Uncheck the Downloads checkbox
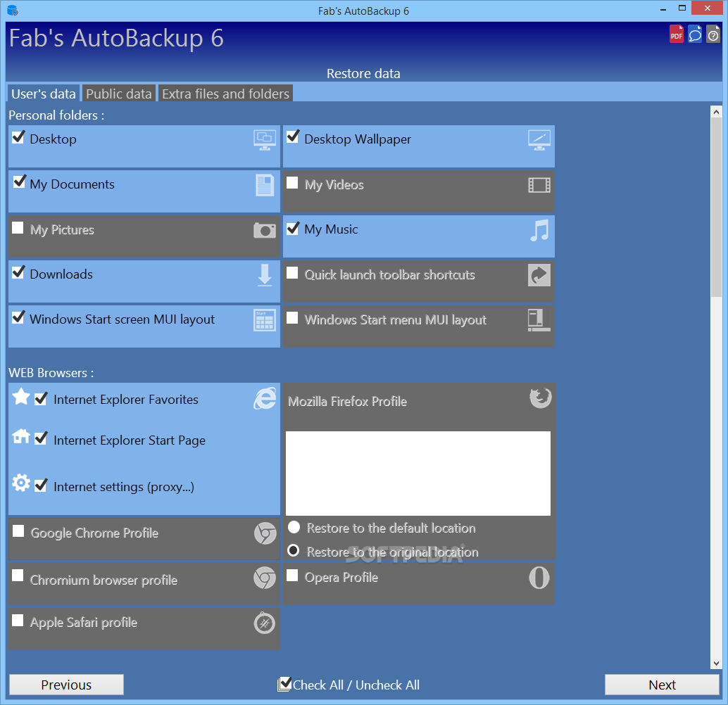Screen dimensions: 728x705 tap(18, 272)
